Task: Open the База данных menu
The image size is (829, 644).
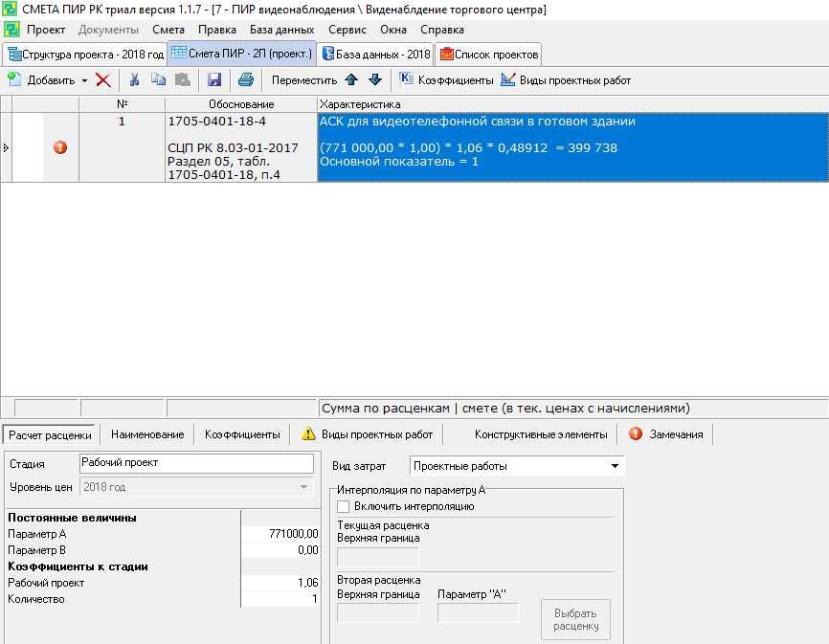Action: point(281,30)
